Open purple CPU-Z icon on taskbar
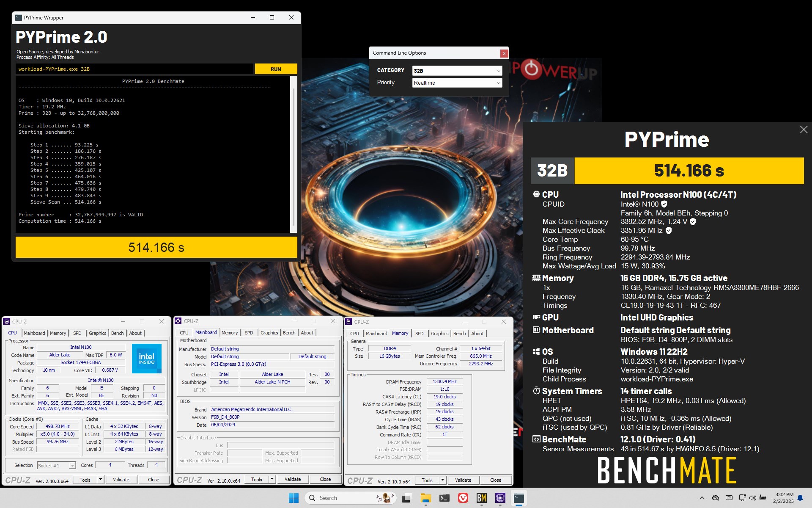 tap(500, 498)
